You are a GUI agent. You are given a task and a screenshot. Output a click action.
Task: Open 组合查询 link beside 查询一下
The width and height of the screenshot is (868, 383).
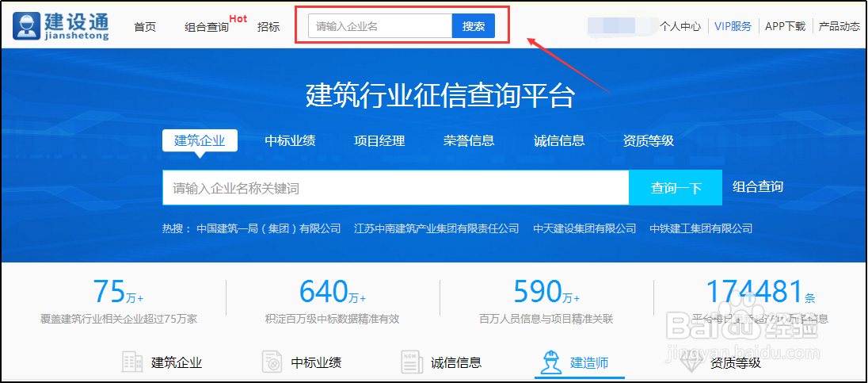(758, 186)
